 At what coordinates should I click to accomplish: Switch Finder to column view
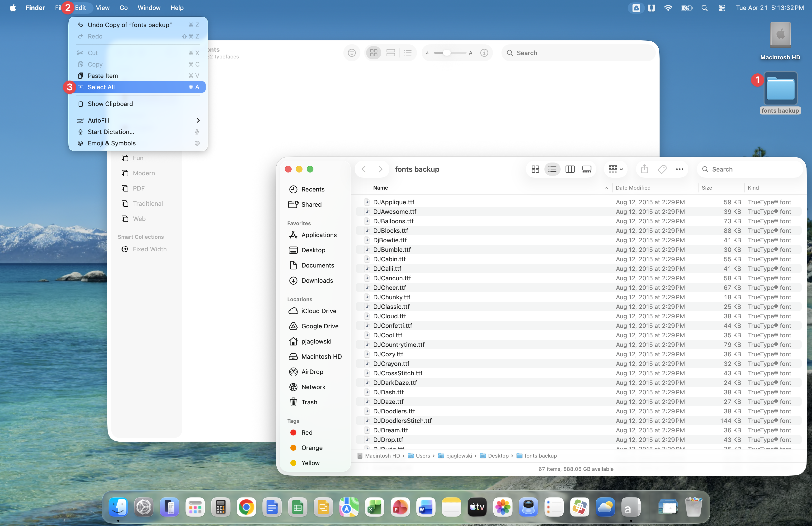(x=570, y=169)
